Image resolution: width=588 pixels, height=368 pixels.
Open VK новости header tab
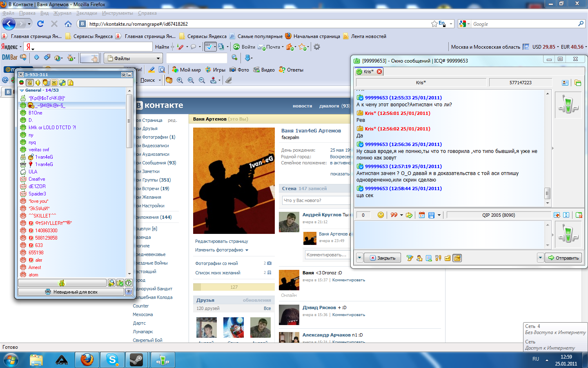302,106
